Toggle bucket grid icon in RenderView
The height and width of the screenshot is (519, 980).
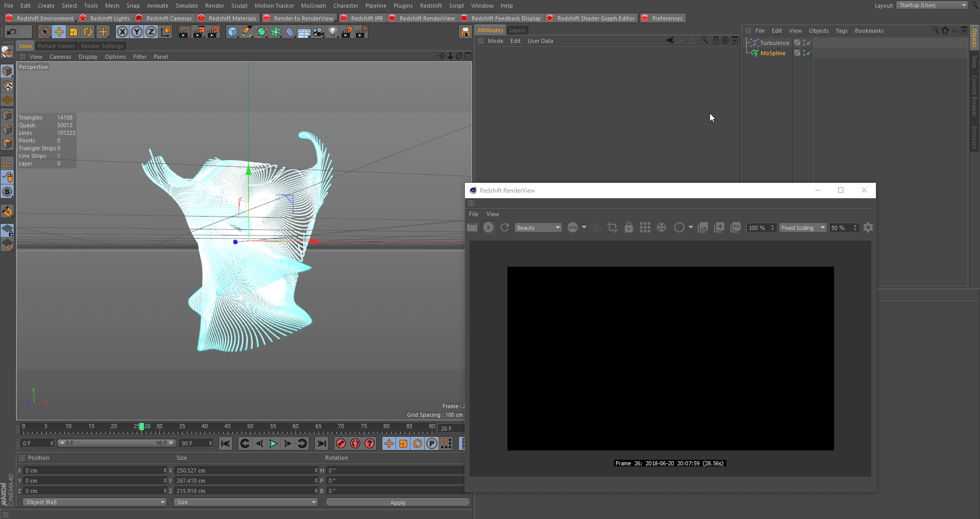click(x=645, y=227)
